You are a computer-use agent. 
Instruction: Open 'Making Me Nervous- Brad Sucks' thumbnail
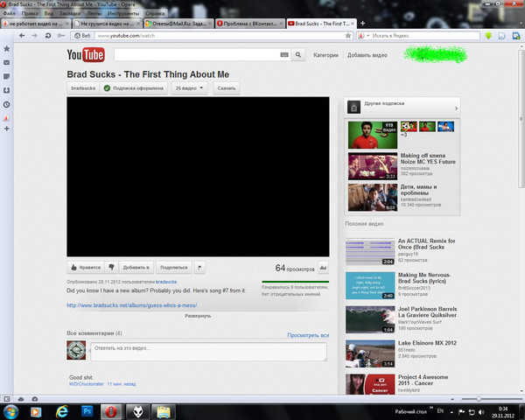(x=370, y=285)
